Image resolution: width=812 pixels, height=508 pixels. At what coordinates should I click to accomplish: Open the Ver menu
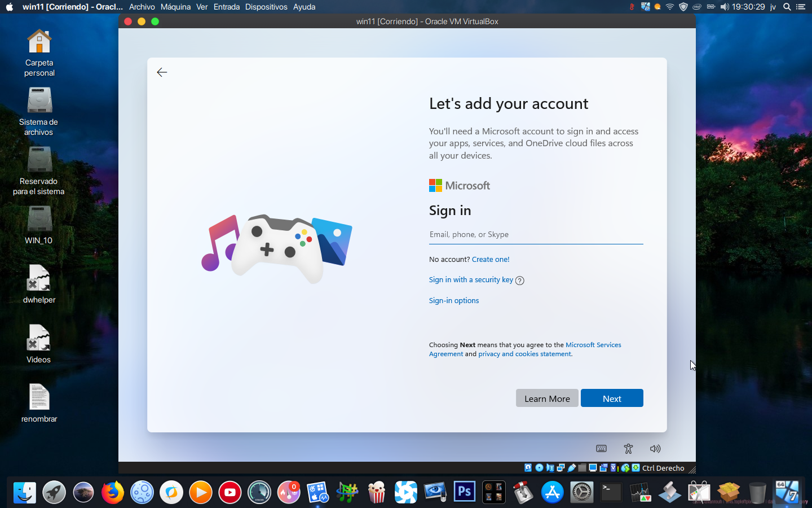[x=202, y=7]
